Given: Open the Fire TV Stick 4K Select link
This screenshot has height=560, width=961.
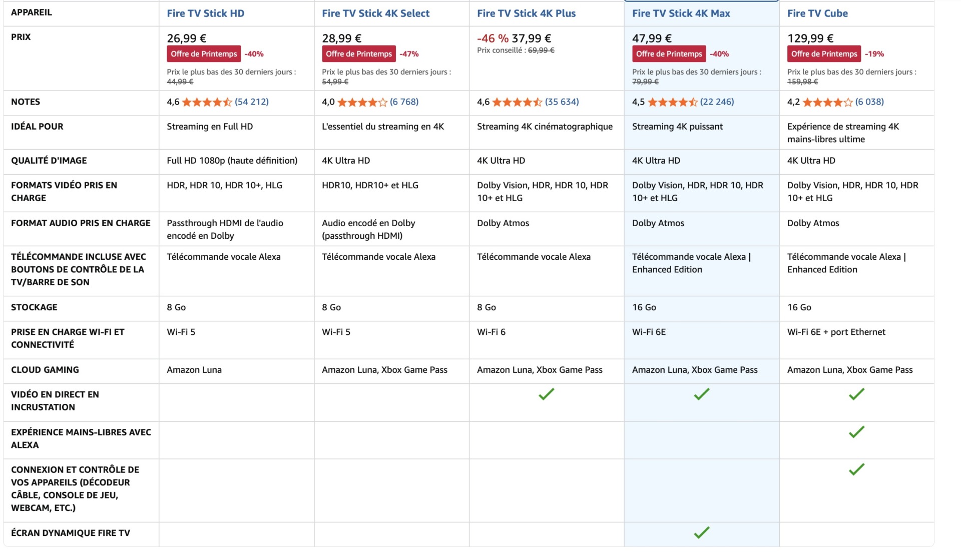Looking at the screenshot, I should click(x=375, y=14).
